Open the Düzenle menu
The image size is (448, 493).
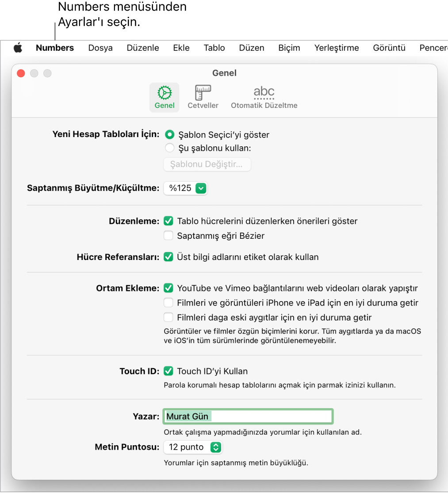point(143,48)
